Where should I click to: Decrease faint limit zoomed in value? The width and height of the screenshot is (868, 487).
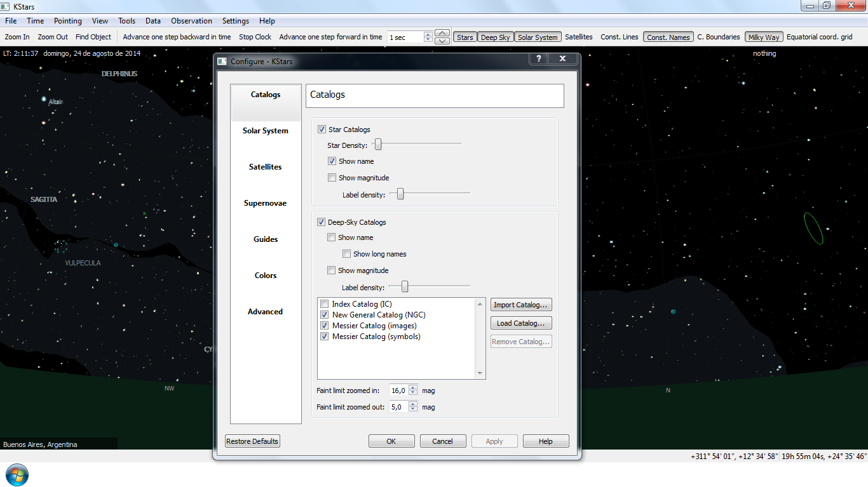coord(414,394)
